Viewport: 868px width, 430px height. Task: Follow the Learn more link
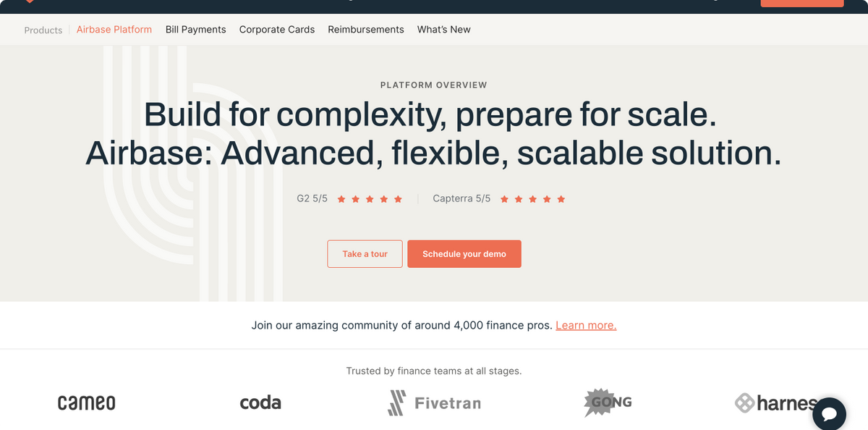pos(586,325)
